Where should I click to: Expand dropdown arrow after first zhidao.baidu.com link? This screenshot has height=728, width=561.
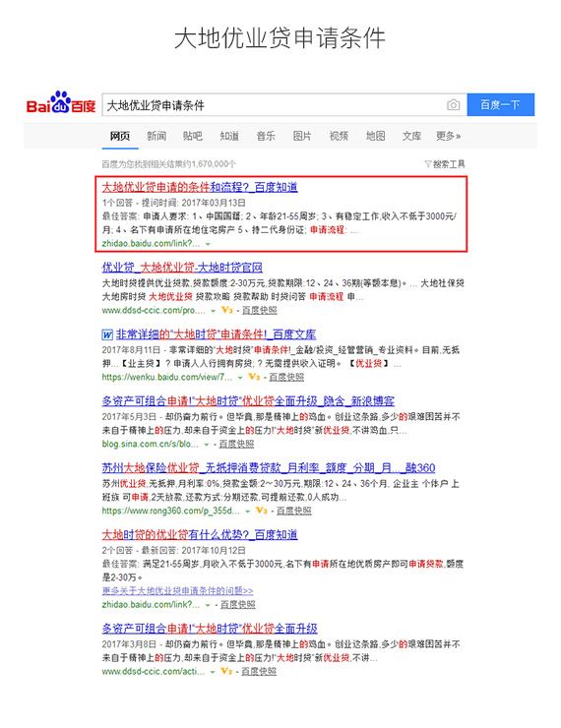208,244
